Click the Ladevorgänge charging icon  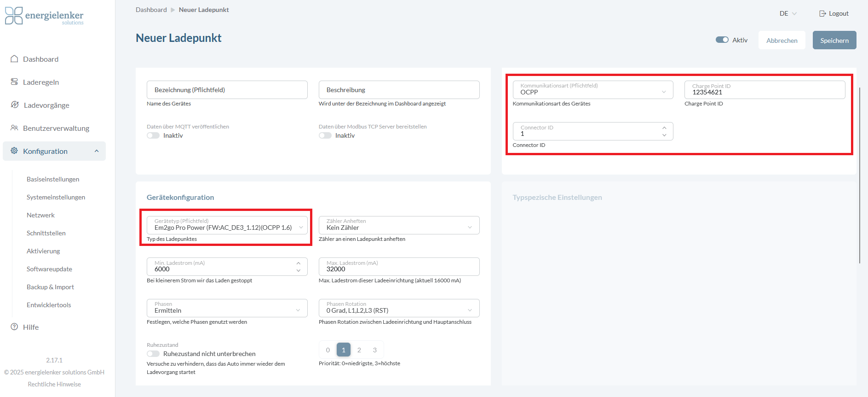[x=15, y=105]
